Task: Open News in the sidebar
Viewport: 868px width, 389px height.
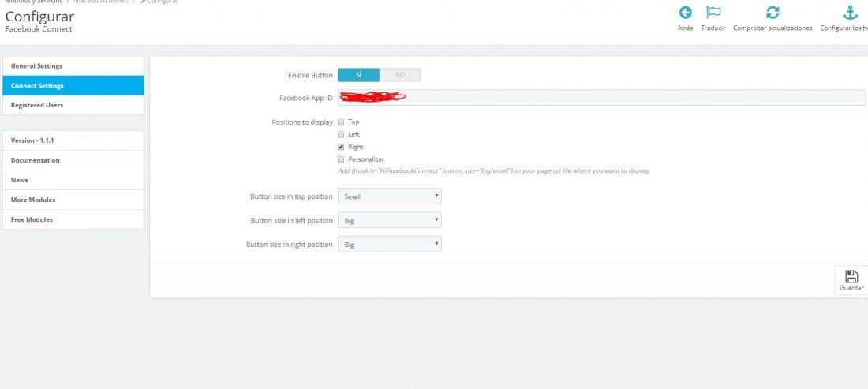Action: tap(73, 181)
